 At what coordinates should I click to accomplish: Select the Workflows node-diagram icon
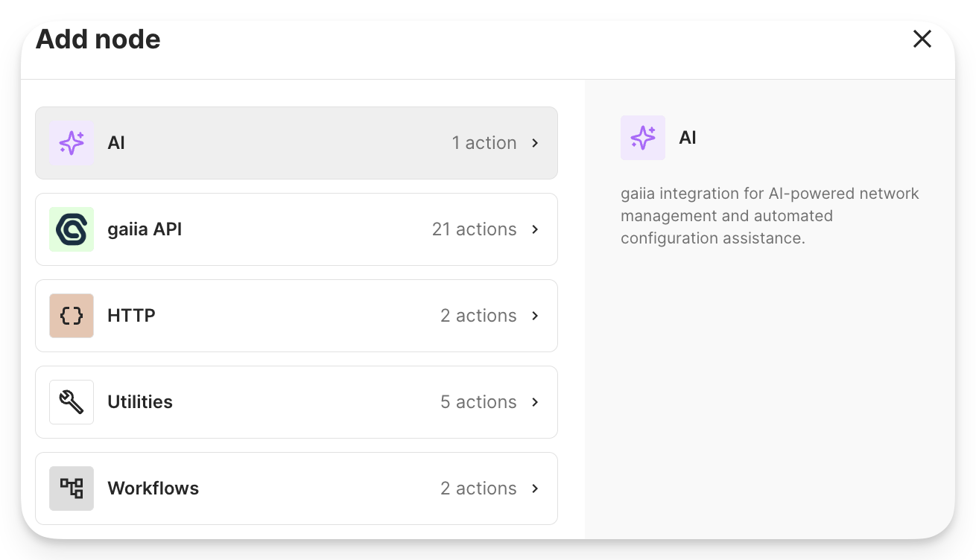click(71, 489)
